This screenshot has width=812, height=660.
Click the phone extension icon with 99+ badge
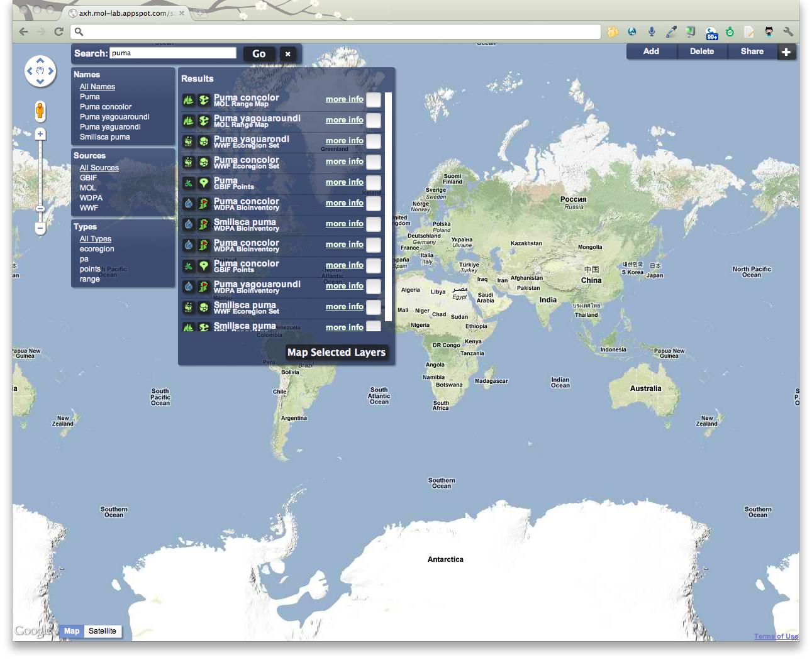pos(711,33)
